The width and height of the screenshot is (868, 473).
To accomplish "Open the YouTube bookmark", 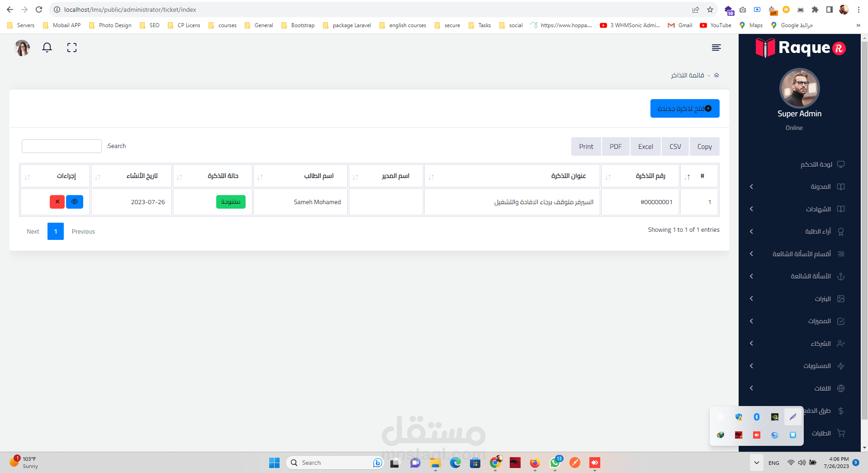I will (x=716, y=25).
